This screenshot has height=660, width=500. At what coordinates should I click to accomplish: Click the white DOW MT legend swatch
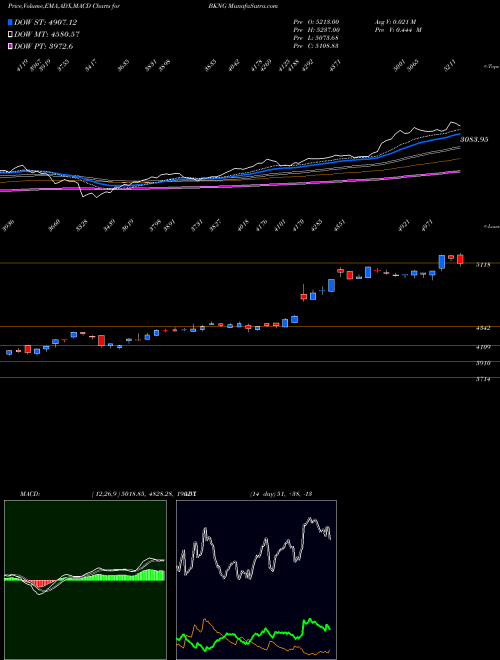click(10, 34)
